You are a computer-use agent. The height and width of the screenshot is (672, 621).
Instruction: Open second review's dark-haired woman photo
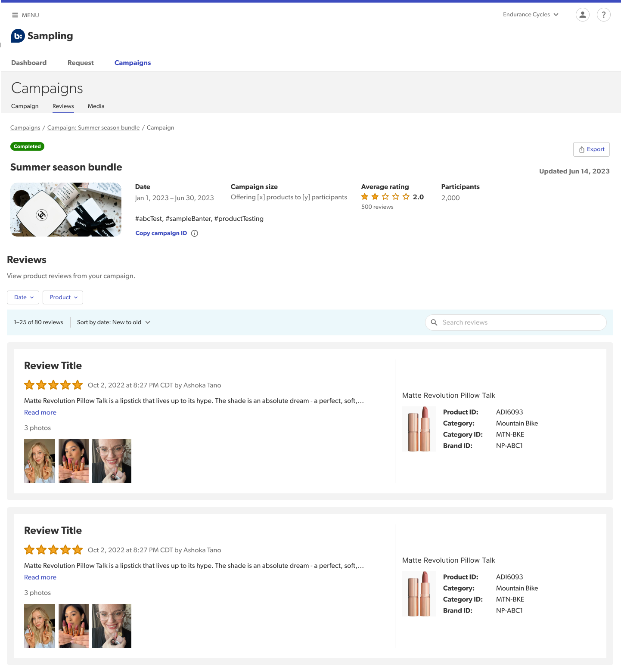(x=74, y=626)
